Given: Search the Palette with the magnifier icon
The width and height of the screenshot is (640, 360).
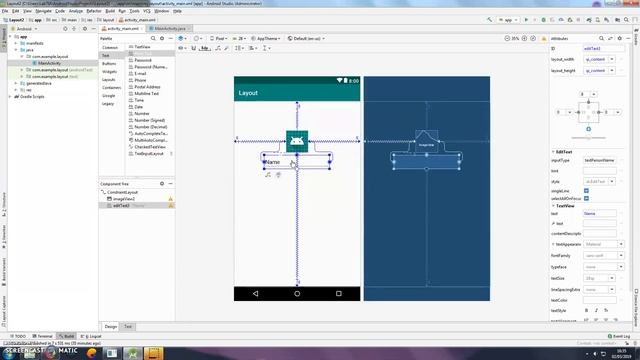Looking at the screenshot, I should (153, 38).
